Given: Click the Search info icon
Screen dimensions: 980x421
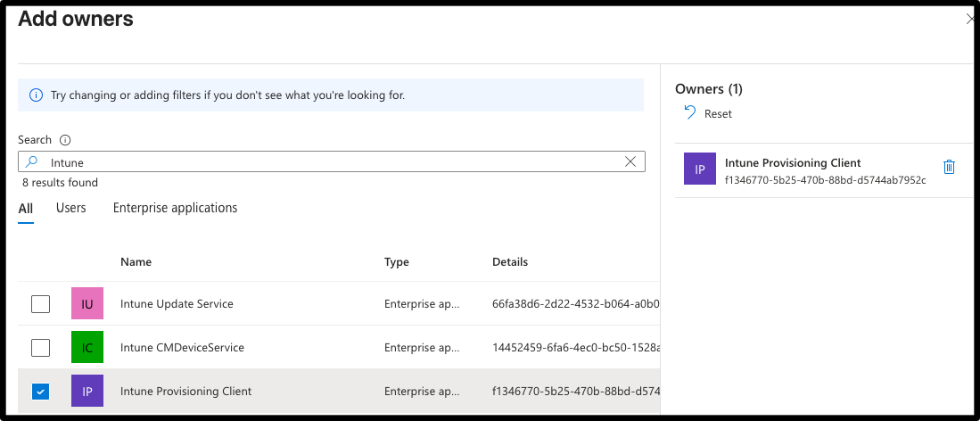Looking at the screenshot, I should pyautogui.click(x=65, y=139).
